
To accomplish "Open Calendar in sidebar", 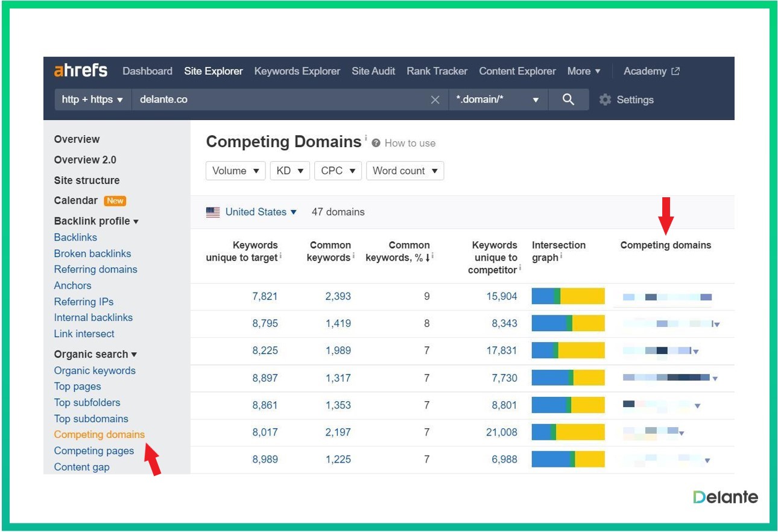I will point(75,201).
